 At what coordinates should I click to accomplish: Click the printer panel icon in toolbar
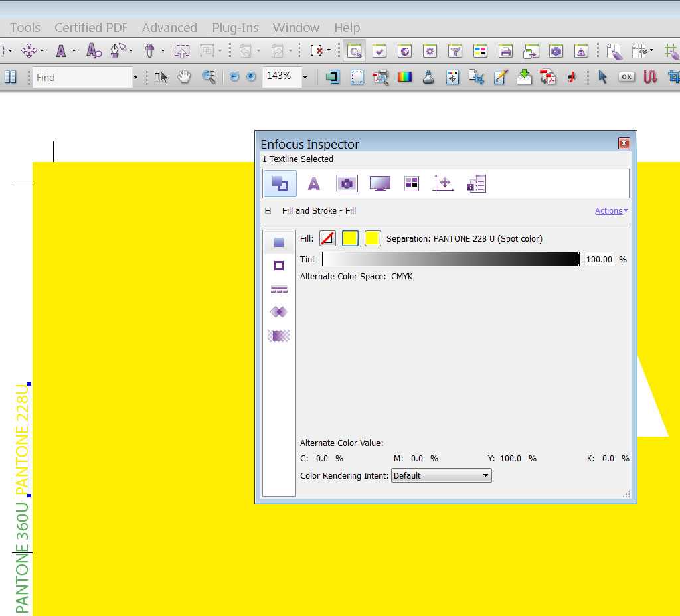pos(505,51)
